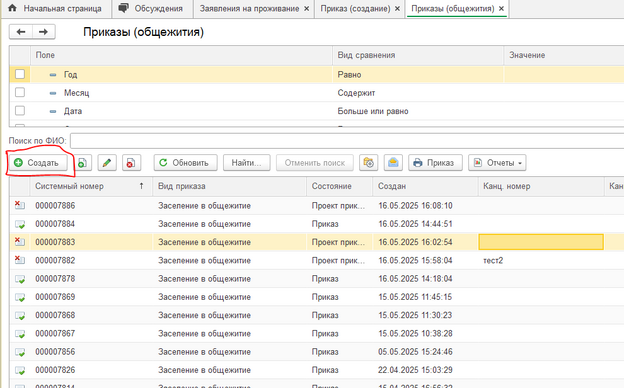Open the Найти... search dialog
The height and width of the screenshot is (388, 624).
[246, 163]
